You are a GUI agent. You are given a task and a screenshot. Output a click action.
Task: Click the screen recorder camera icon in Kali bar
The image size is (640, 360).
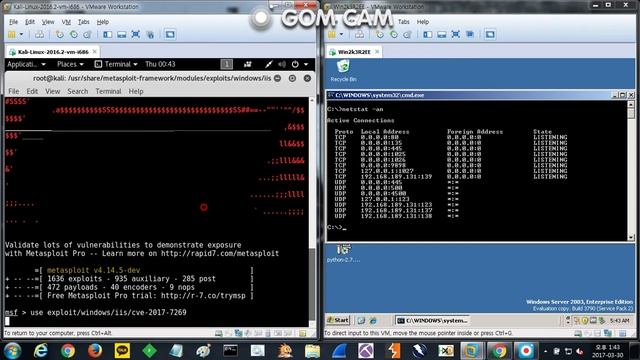pyautogui.click(x=247, y=64)
